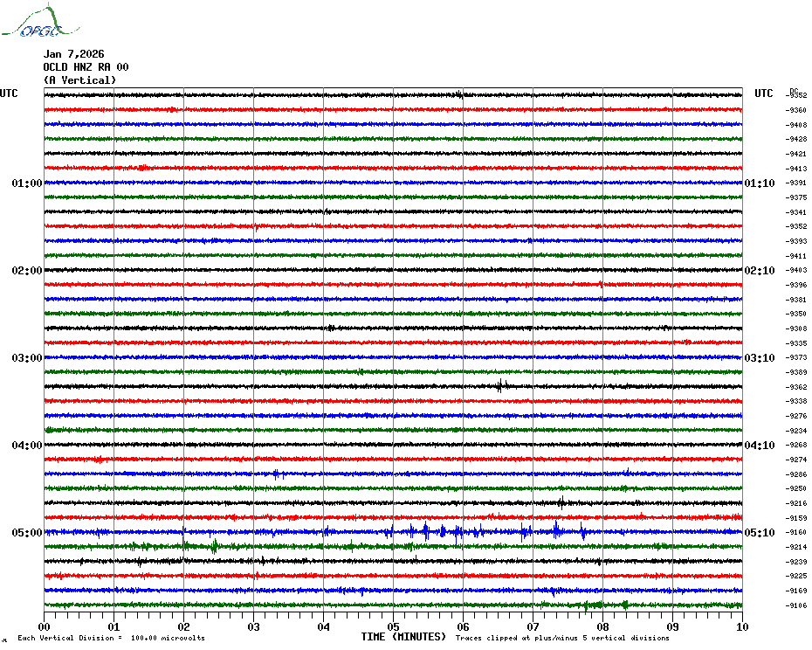Click the DC value -9234

point(796,431)
